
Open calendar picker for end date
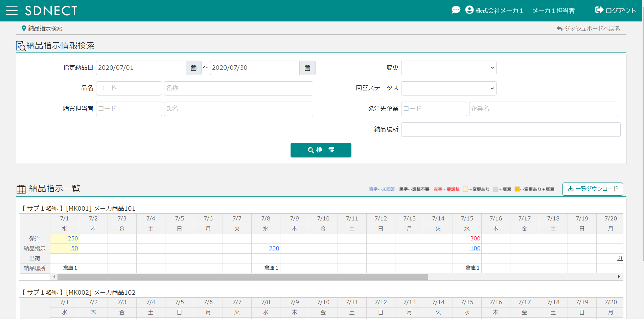307,68
